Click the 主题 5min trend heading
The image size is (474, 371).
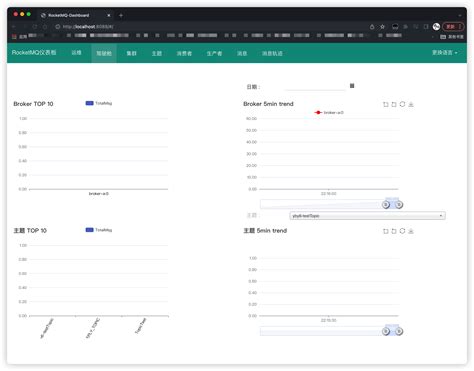coord(265,231)
